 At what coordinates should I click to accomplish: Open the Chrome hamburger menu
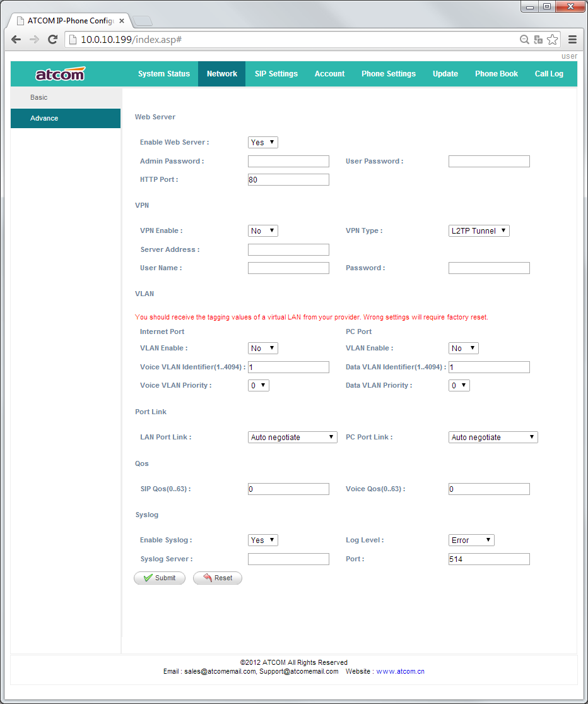(x=573, y=39)
